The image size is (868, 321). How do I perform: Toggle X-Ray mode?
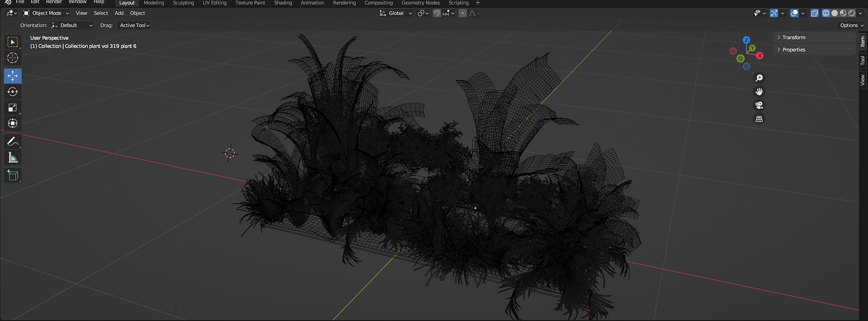[x=814, y=13]
